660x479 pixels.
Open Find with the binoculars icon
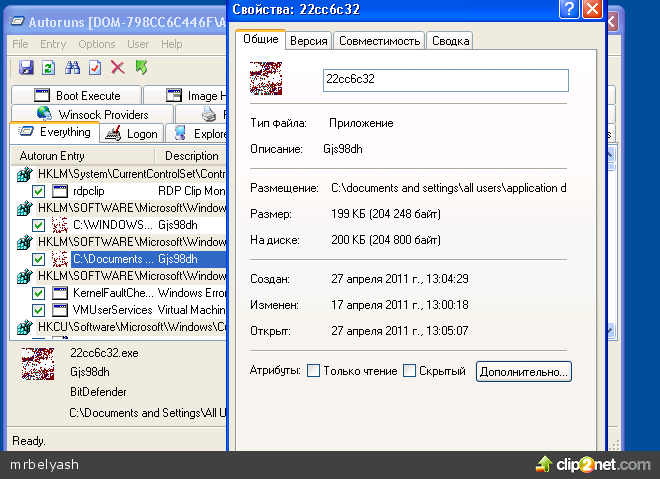(x=72, y=67)
